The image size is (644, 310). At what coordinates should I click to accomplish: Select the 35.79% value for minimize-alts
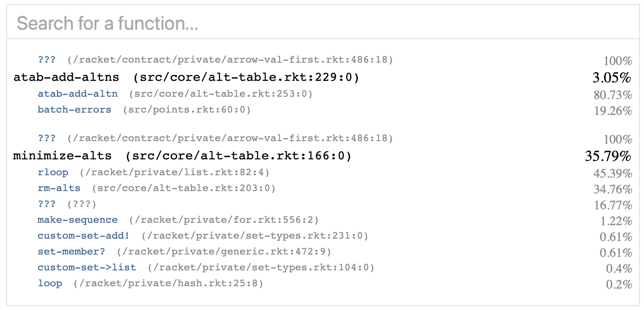coord(608,156)
